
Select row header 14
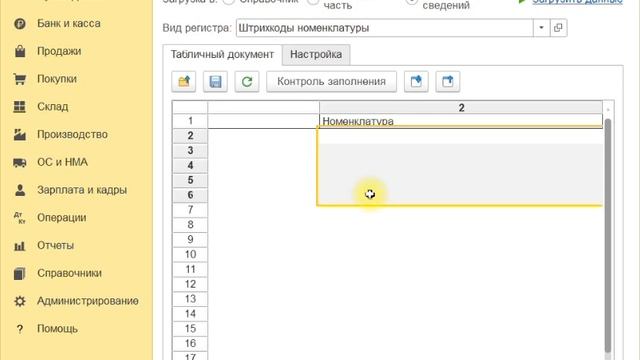pyautogui.click(x=190, y=313)
